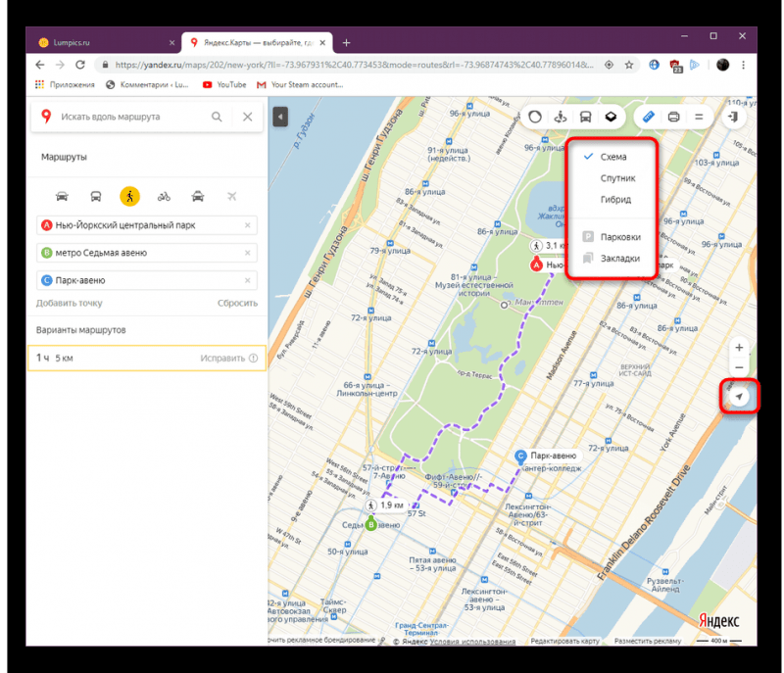
Task: Click Добавить точку link
Action: coord(69,303)
